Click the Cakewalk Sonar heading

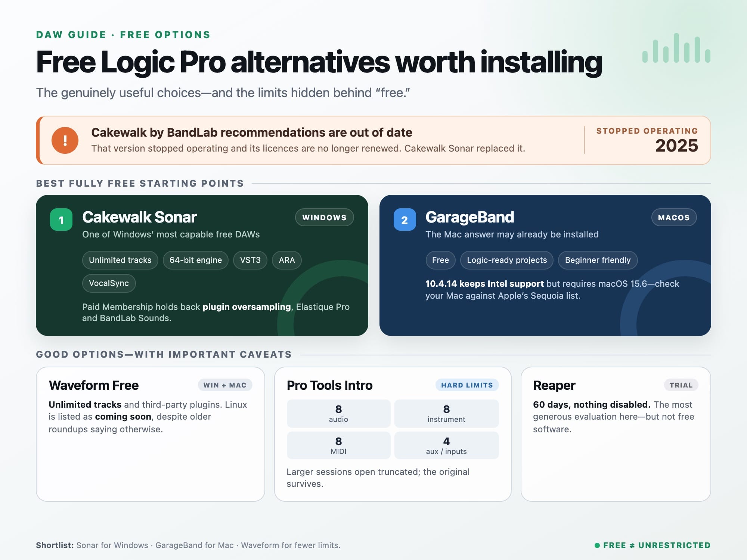pos(139,217)
